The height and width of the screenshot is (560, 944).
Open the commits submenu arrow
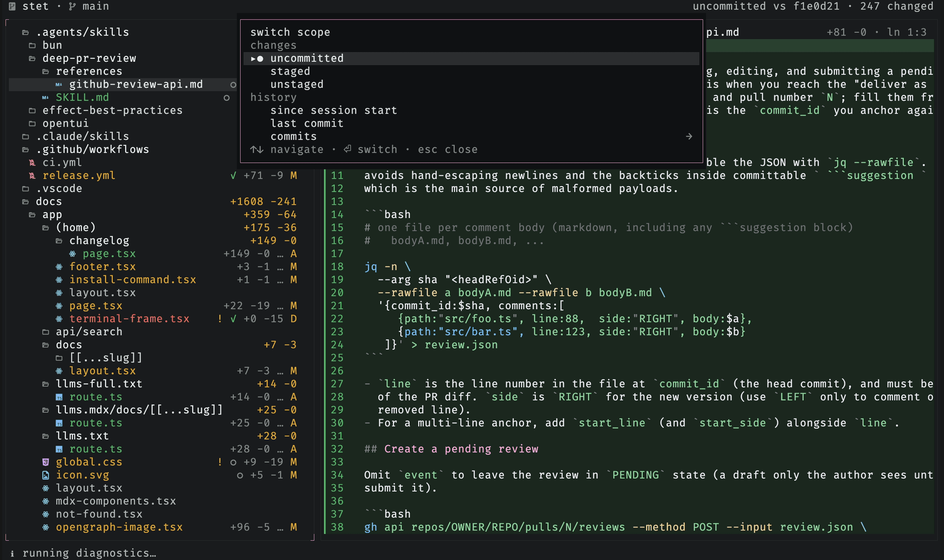click(x=689, y=137)
